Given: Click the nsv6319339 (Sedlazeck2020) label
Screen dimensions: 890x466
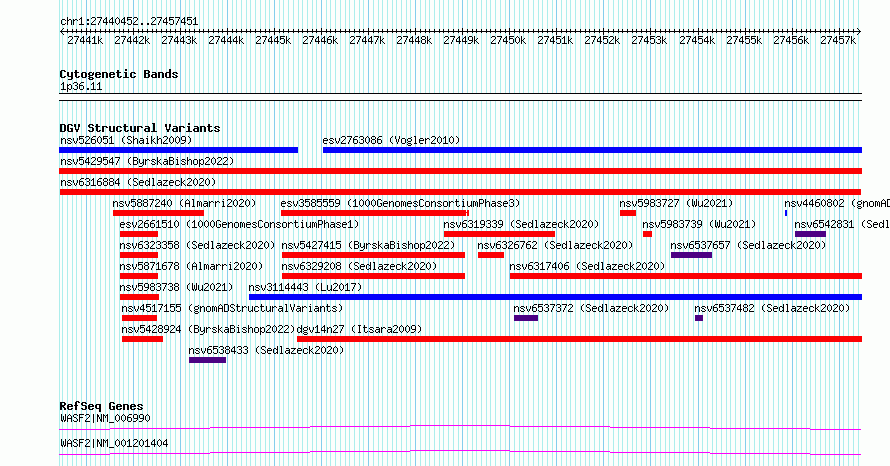Looking at the screenshot, I should (521, 224).
